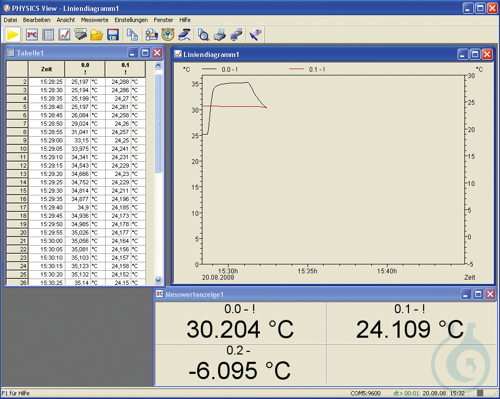Click the 15:35h time axis label

(x=307, y=271)
